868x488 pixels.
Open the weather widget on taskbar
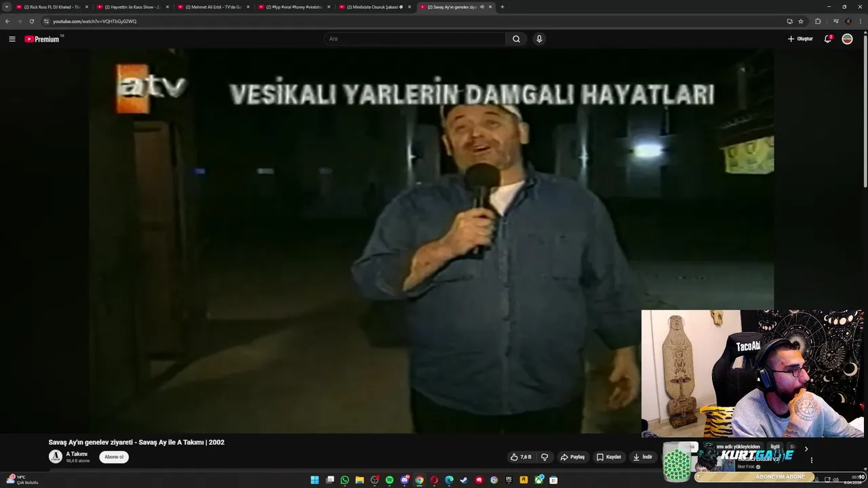point(22,480)
